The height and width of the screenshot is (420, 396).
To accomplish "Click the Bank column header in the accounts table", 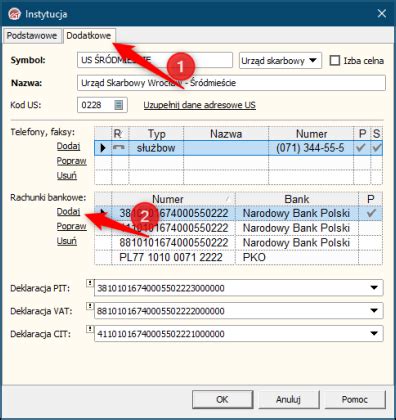I will pyautogui.click(x=297, y=199).
